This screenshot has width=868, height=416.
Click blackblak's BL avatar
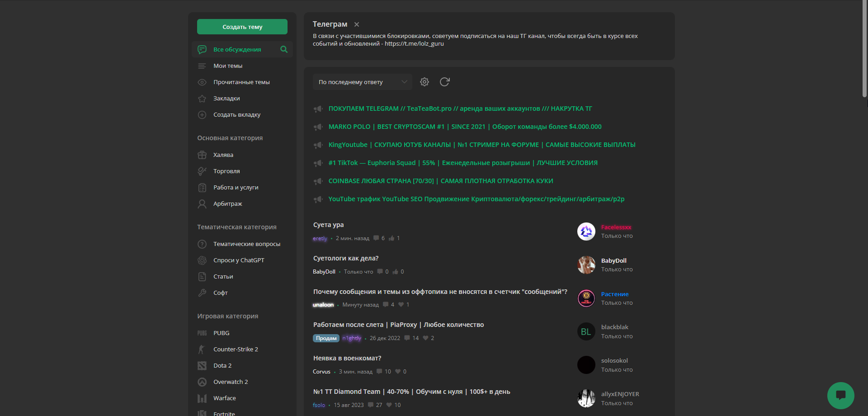(586, 332)
